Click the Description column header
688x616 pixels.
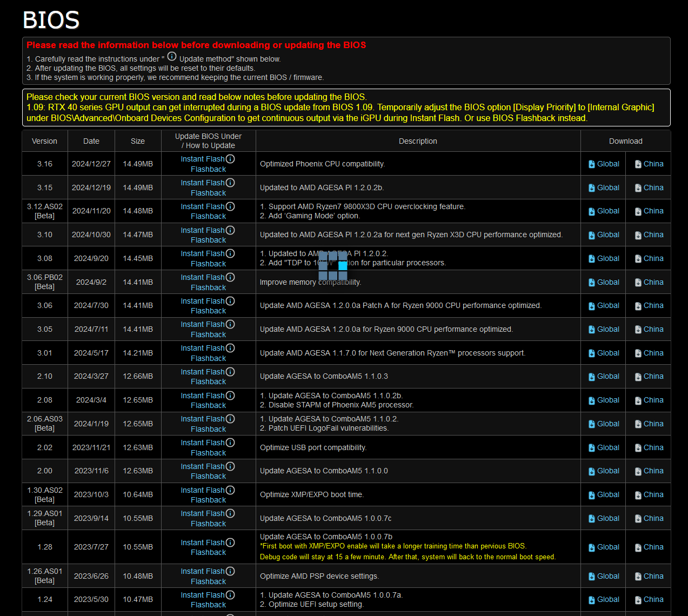[x=418, y=141]
